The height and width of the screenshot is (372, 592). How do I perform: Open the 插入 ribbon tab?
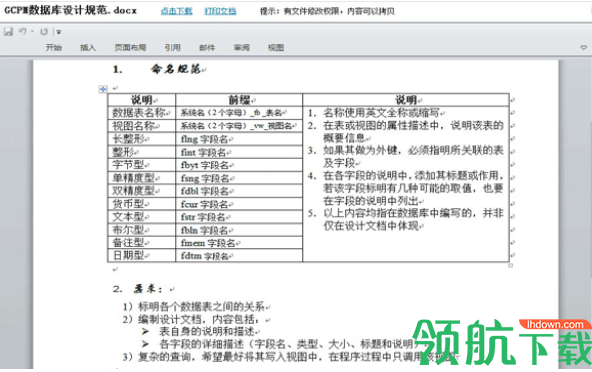[x=88, y=48]
